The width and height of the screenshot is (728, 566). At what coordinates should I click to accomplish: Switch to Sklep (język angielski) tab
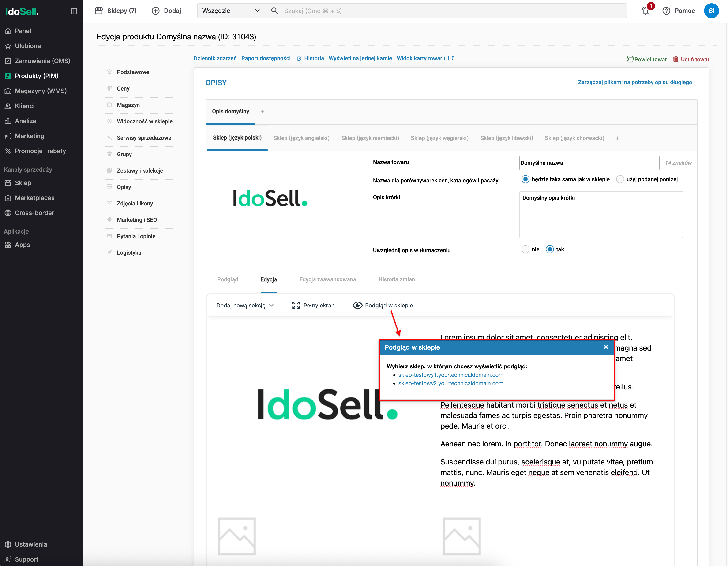(x=301, y=138)
